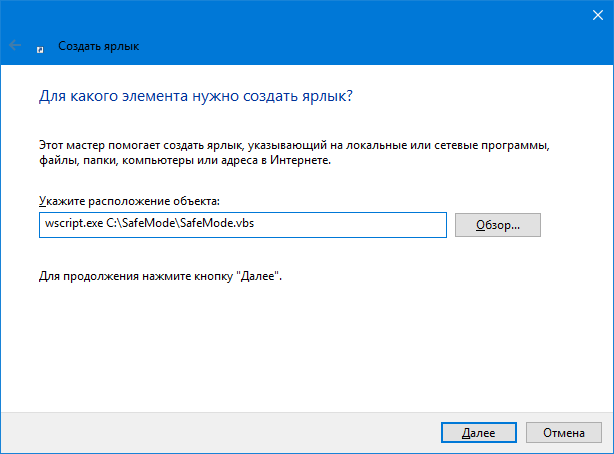Continue the wizard with the Далее button
The width and height of the screenshot is (614, 454).
(479, 432)
